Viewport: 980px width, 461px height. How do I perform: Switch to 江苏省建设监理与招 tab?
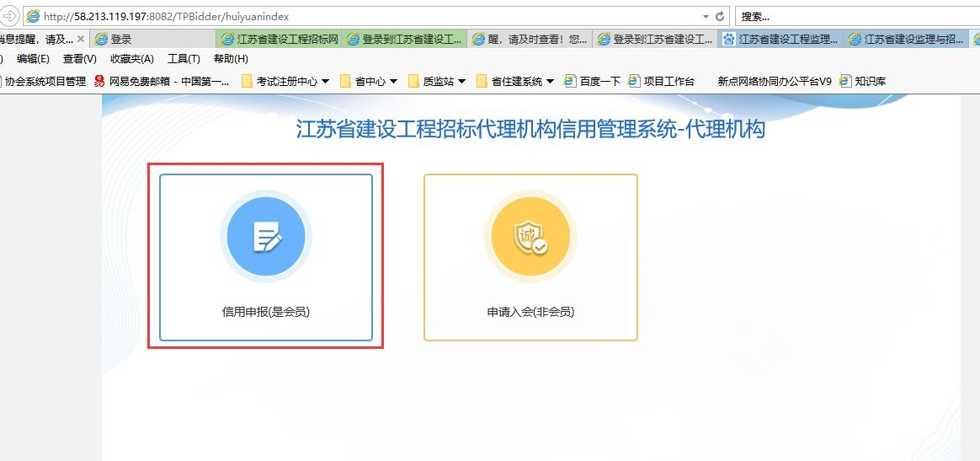906,40
